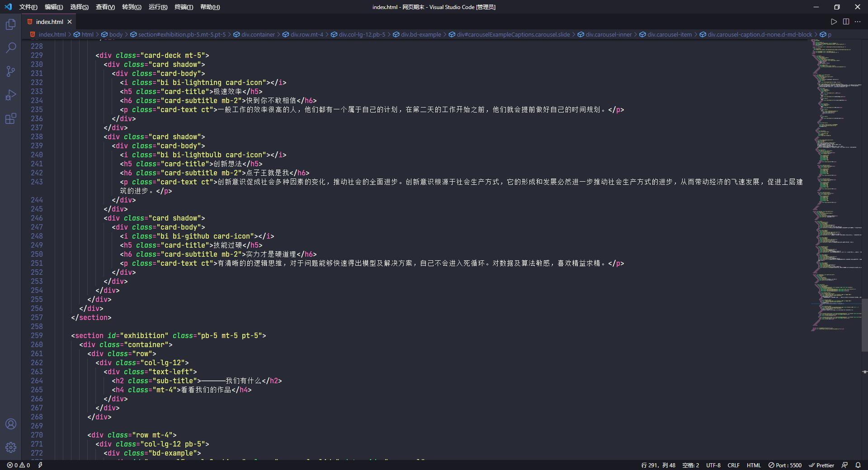Place cursor on 我们有什么 heading text

244,381
